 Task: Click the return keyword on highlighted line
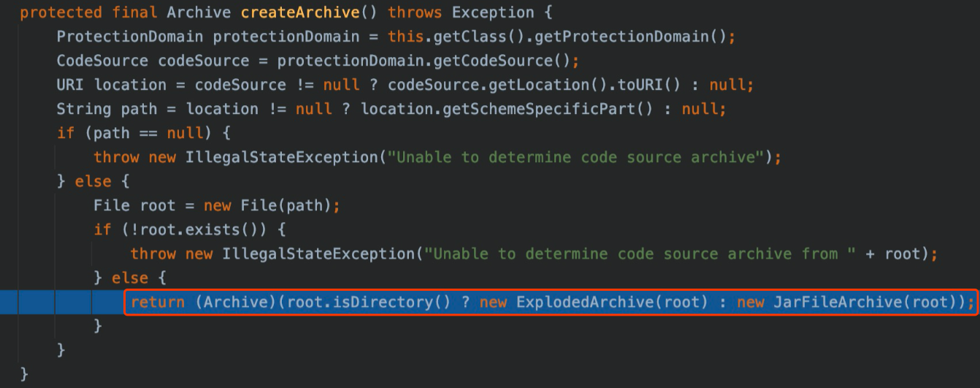[x=158, y=302]
